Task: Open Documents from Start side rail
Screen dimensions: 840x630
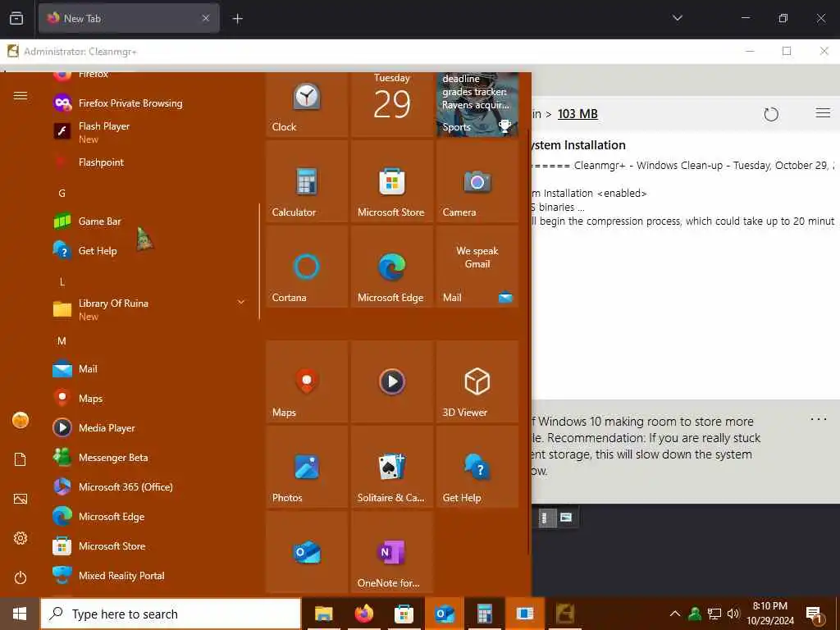Action: tap(21, 459)
